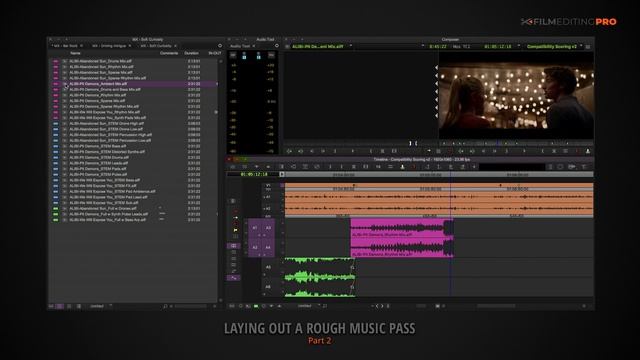
Task: Click the yellow marker icon in timeline toolbar
Action: coord(402,167)
